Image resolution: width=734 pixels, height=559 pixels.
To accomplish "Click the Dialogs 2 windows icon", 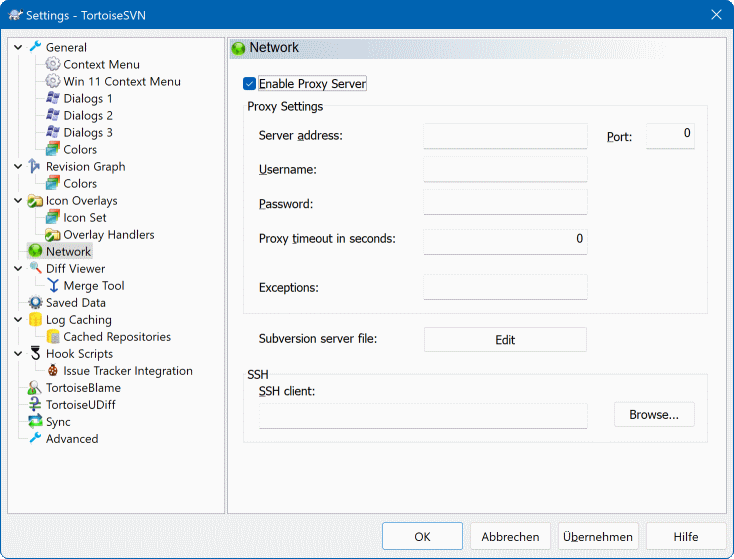I will coord(52,115).
